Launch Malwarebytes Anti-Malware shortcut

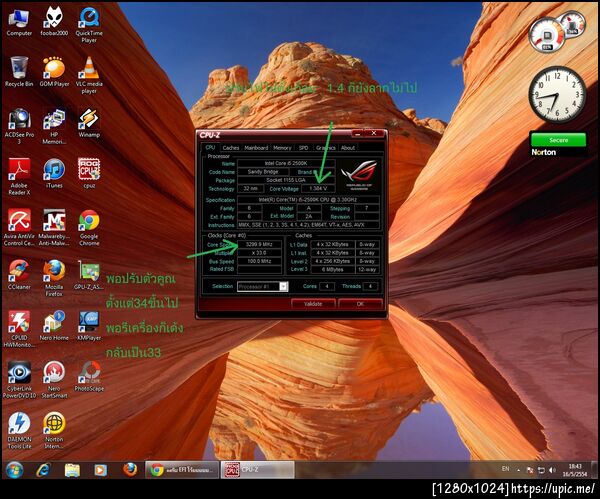[x=54, y=228]
